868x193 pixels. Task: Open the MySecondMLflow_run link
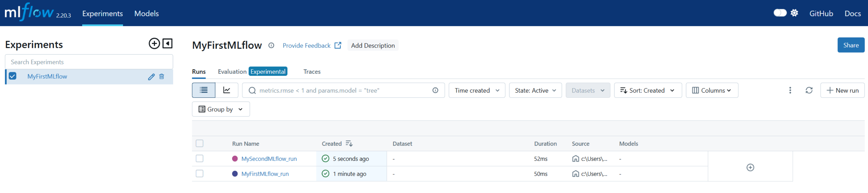tap(269, 159)
